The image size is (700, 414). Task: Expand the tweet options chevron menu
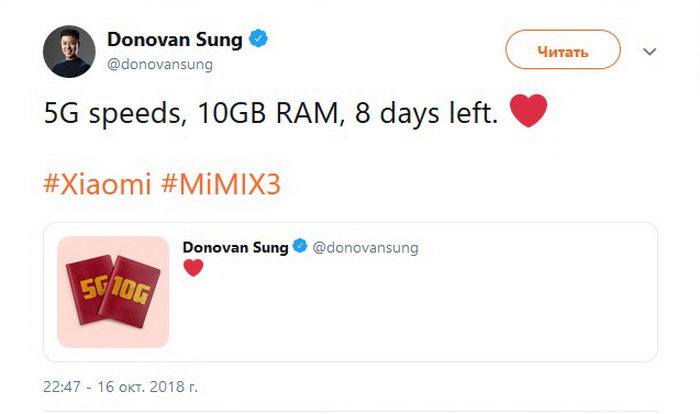(650, 52)
